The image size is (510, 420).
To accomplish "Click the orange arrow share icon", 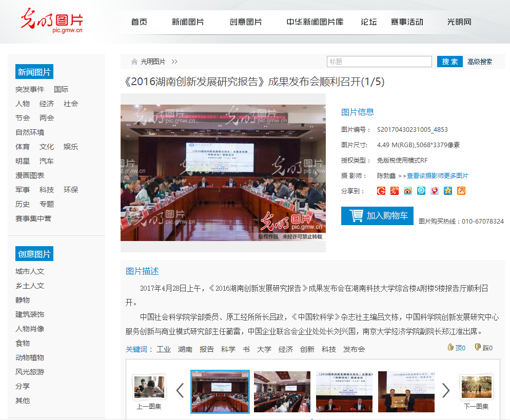I will tap(461, 191).
